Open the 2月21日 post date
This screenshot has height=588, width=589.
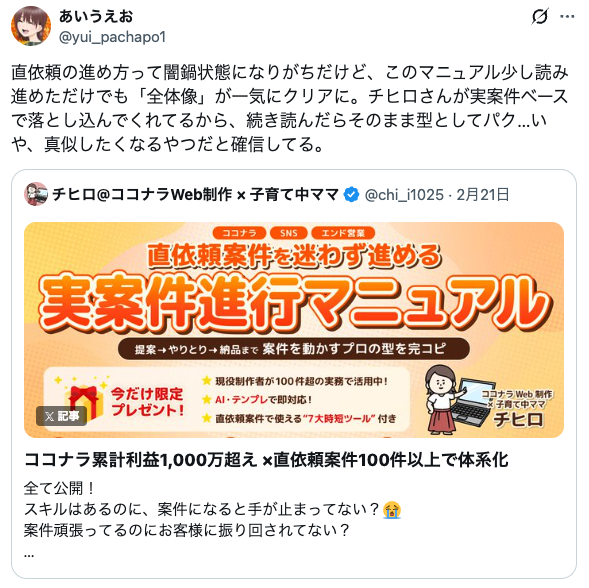tap(483, 195)
